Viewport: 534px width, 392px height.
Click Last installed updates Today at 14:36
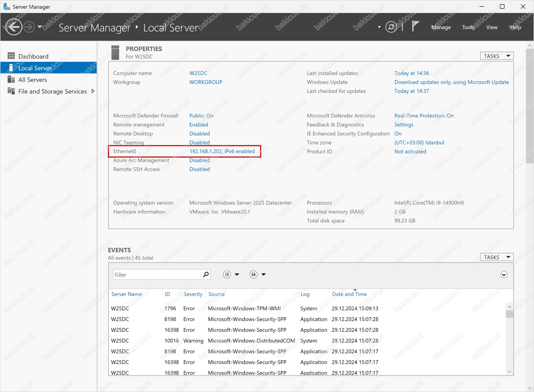point(412,73)
